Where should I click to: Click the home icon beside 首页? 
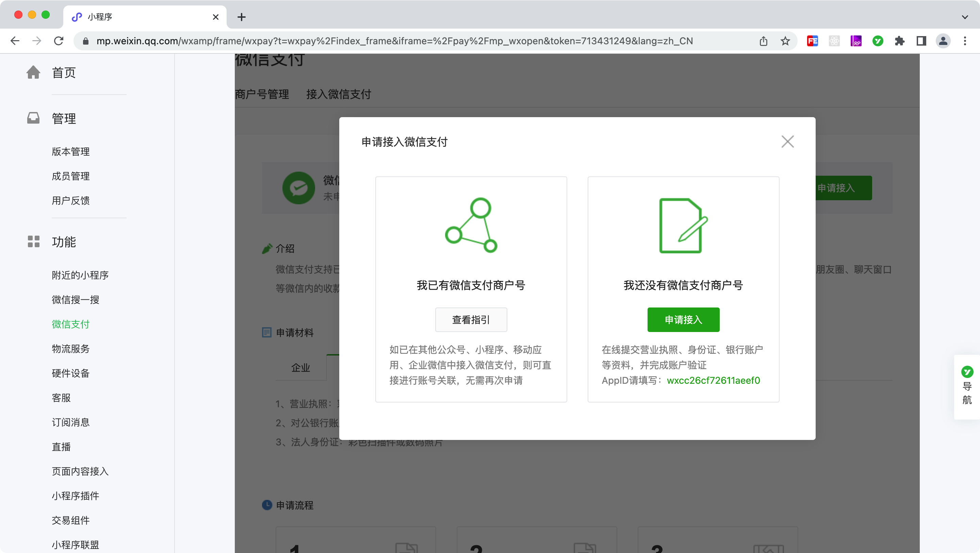coord(33,72)
